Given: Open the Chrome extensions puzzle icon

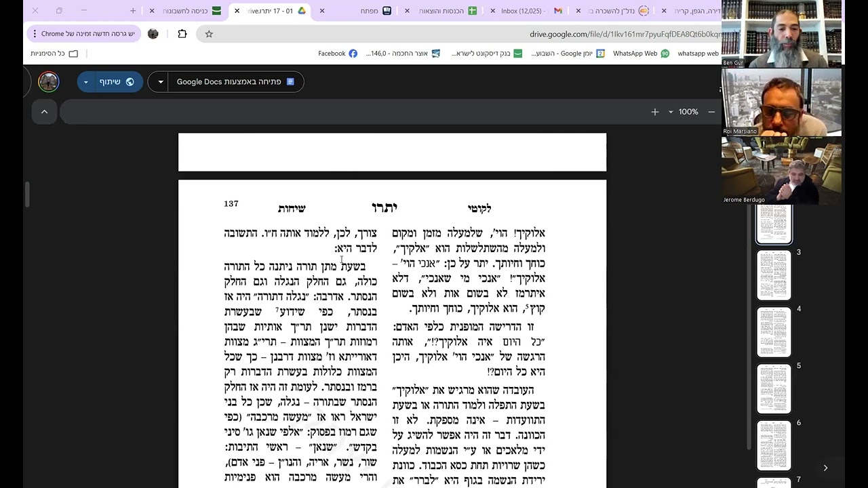Looking at the screenshot, I should tap(182, 34).
